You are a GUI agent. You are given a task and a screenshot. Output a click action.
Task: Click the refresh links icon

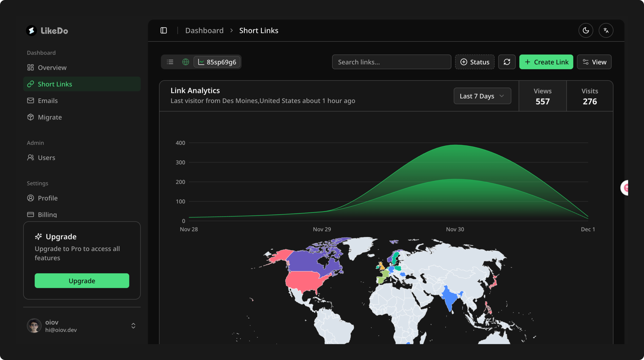[507, 62]
